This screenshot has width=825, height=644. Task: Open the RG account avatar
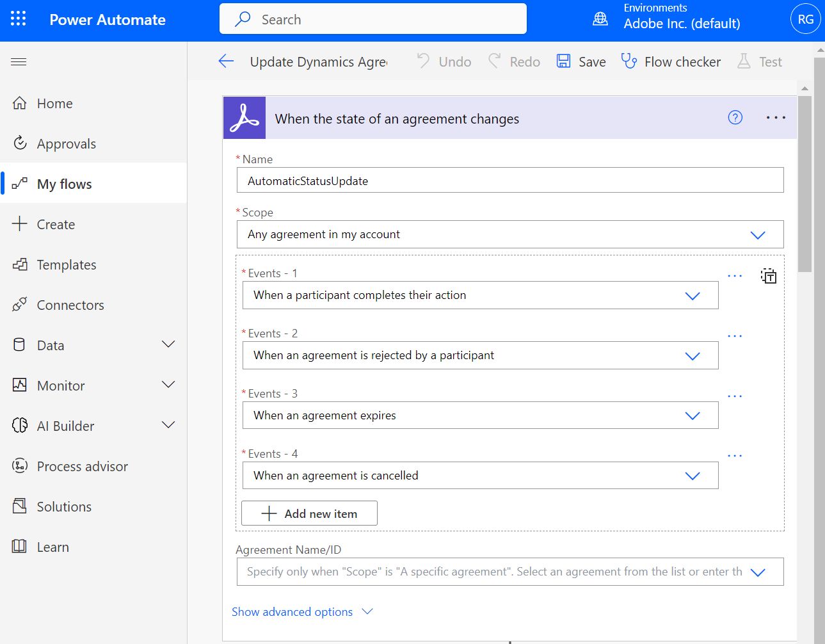pyautogui.click(x=806, y=19)
